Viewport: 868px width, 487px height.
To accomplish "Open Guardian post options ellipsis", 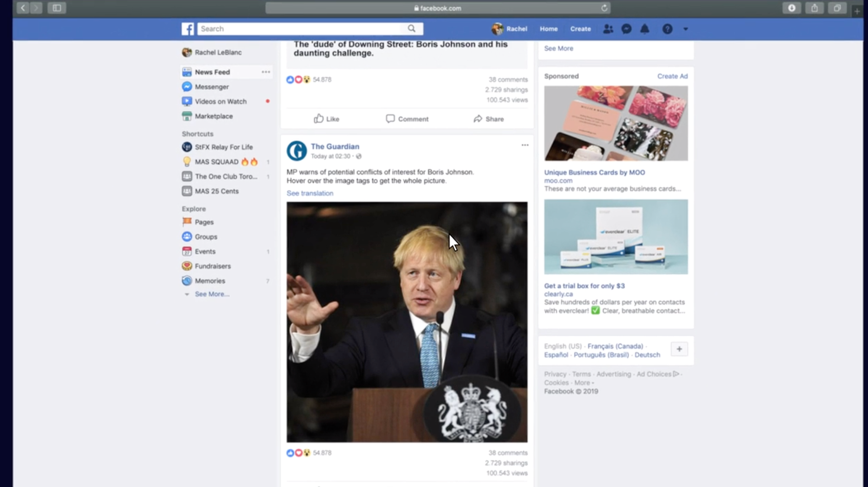I will click(525, 145).
